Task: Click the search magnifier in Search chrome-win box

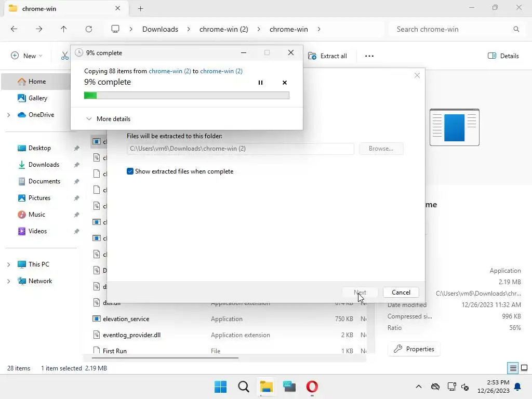Action: click(x=516, y=29)
